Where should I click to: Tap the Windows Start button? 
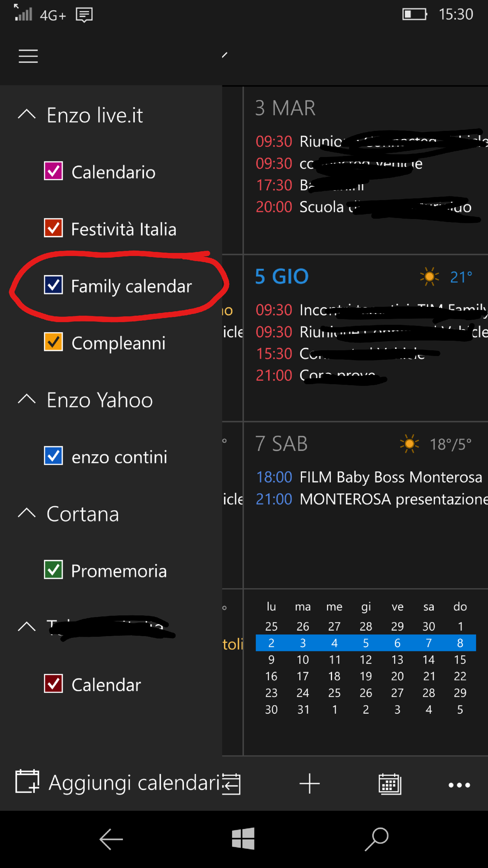point(243,839)
